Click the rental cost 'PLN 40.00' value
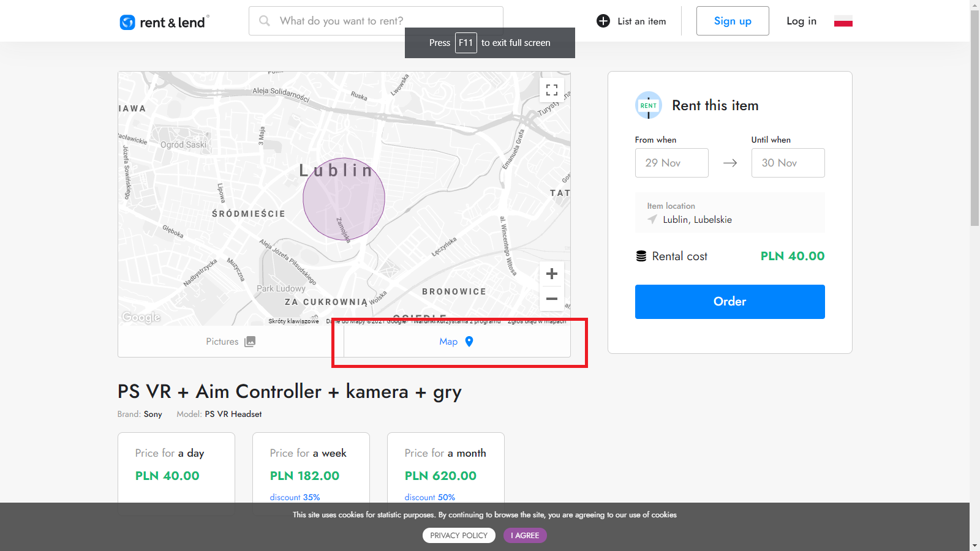Image resolution: width=980 pixels, height=551 pixels. [793, 256]
